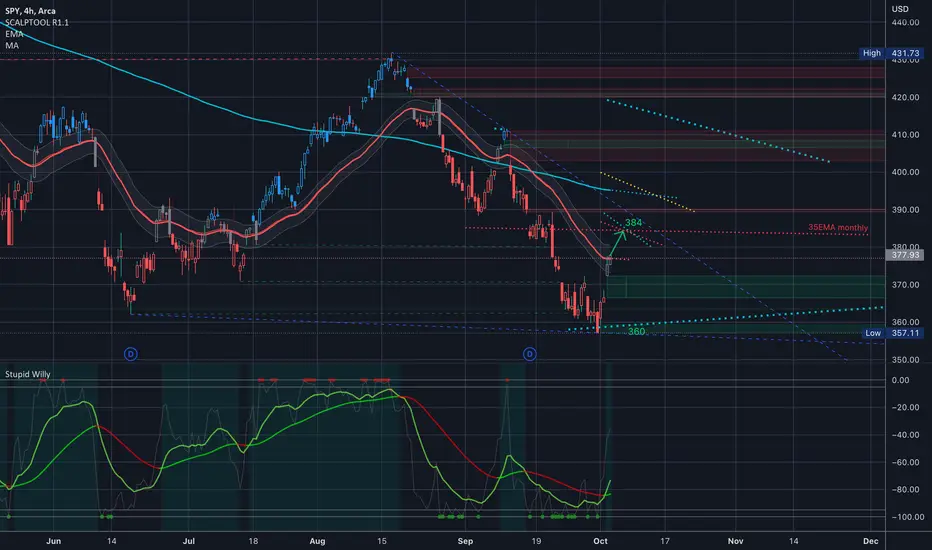Select the green 384 target label
Screen dimensions: 932x550
pyautogui.click(x=634, y=222)
